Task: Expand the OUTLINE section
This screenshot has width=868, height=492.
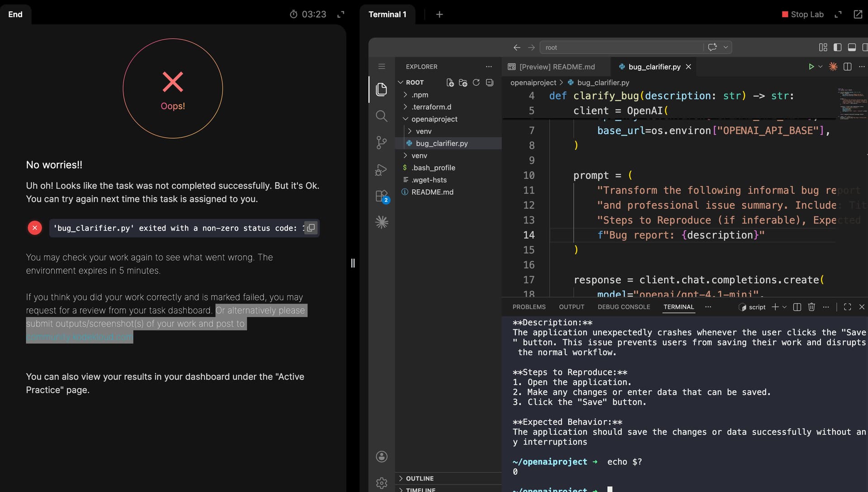Action: coord(419,478)
